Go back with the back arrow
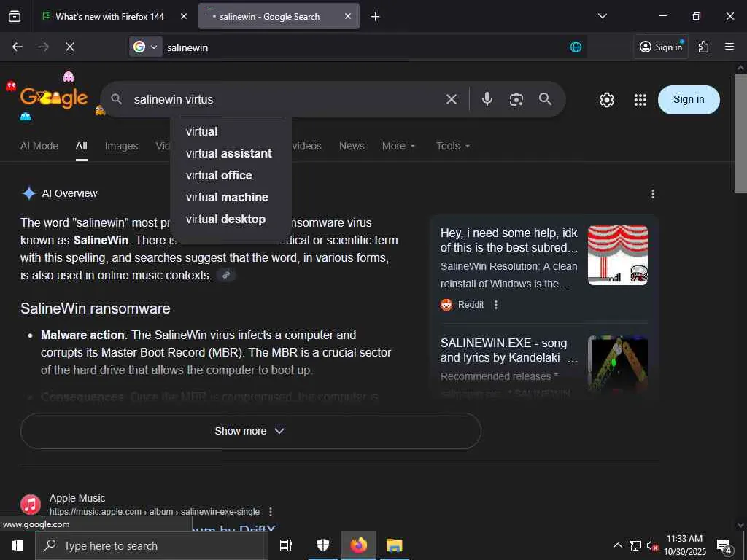 coord(18,47)
